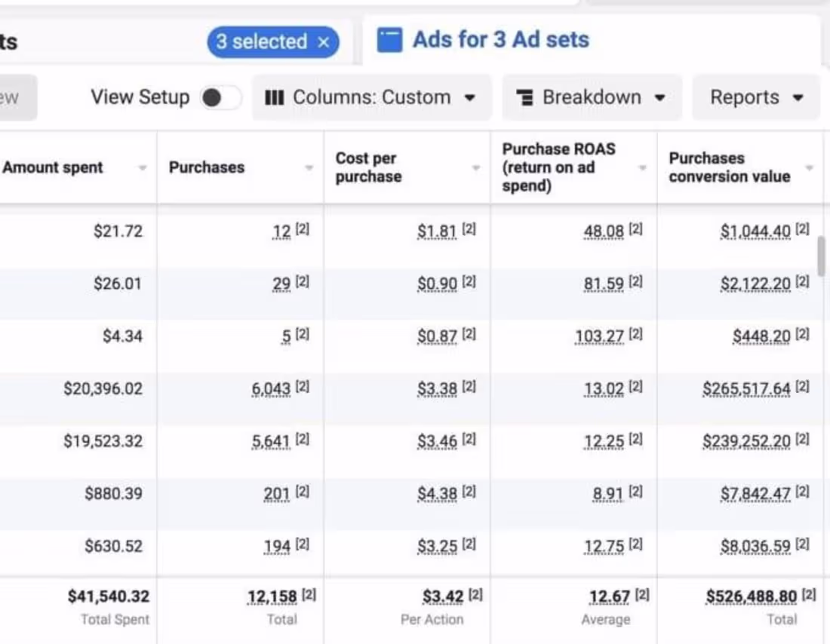The image size is (830, 644).
Task: Open Purchases column header arrow
Action: (309, 168)
